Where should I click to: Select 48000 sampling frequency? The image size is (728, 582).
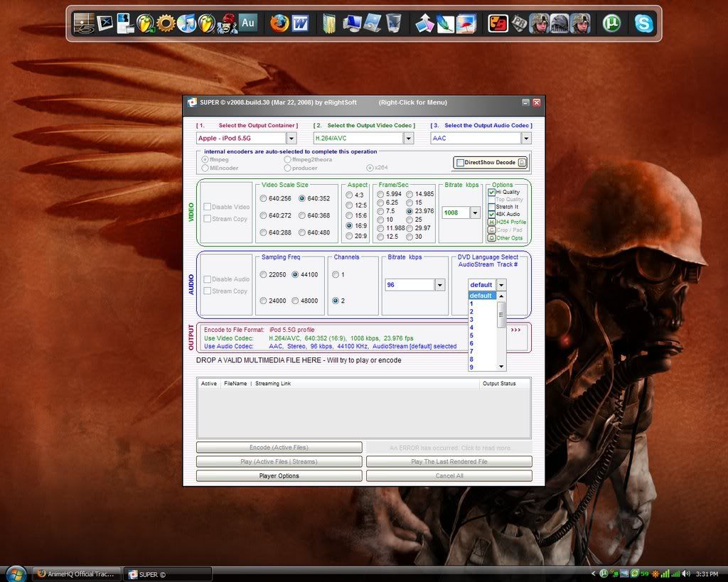coord(295,301)
